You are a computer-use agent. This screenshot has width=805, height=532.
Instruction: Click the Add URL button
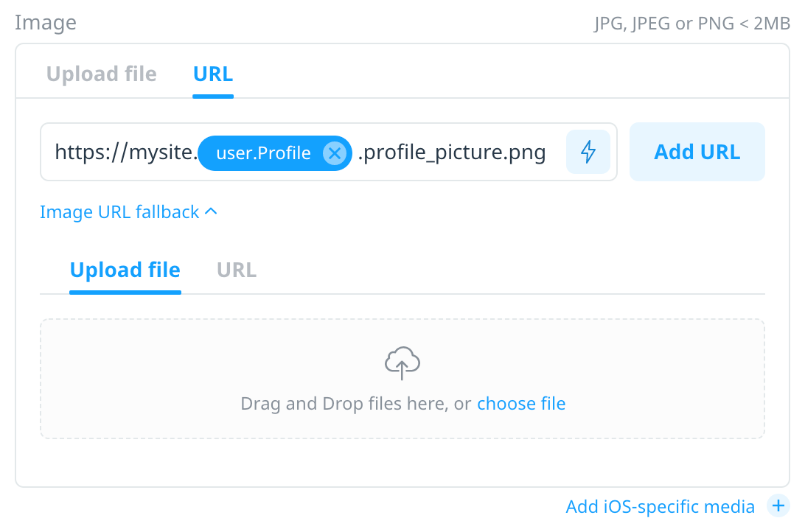point(697,152)
